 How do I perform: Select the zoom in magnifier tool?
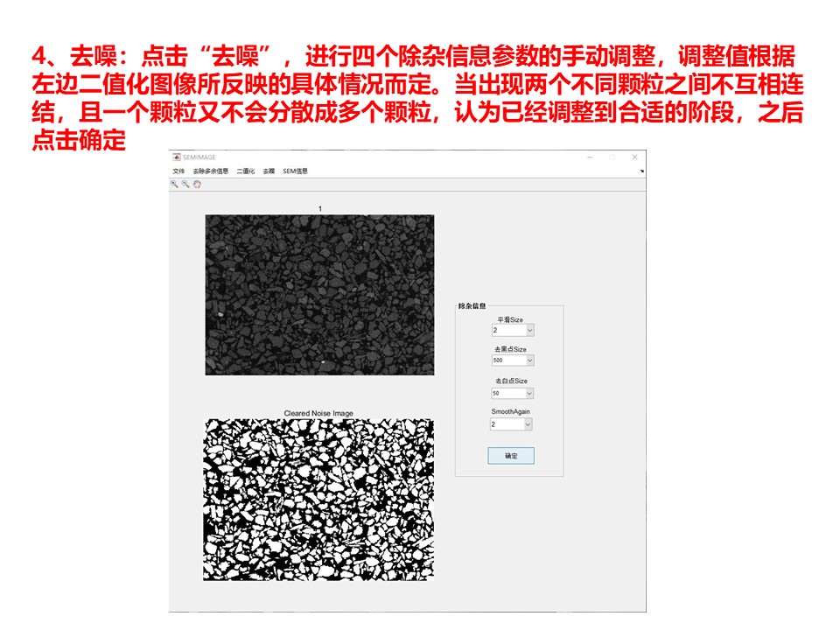[x=174, y=184]
